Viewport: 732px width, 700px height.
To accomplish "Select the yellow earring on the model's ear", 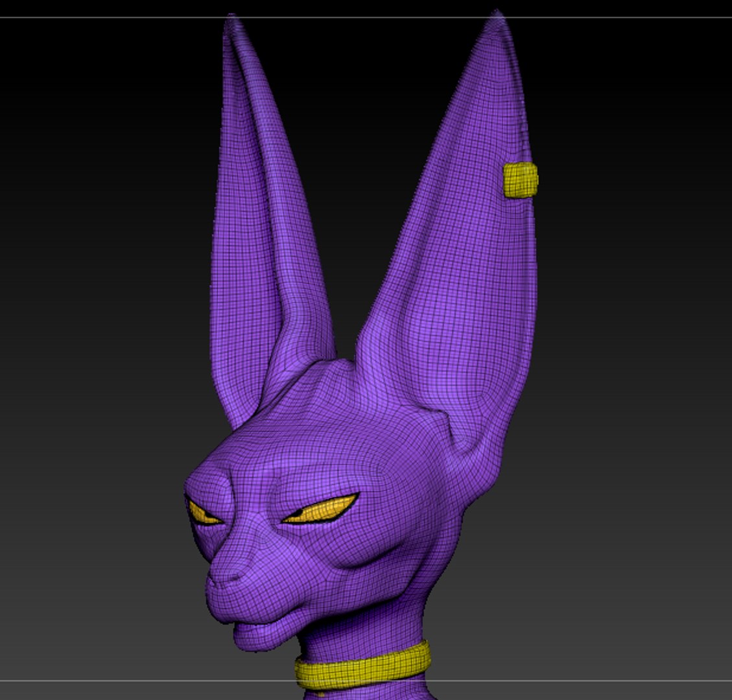I will (521, 180).
